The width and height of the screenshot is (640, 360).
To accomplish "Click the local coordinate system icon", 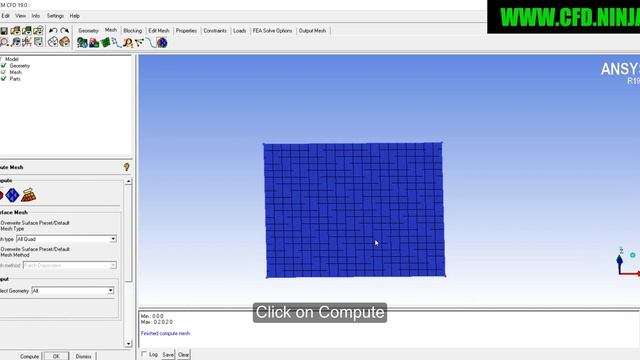I will pyautogui.click(x=27, y=42).
